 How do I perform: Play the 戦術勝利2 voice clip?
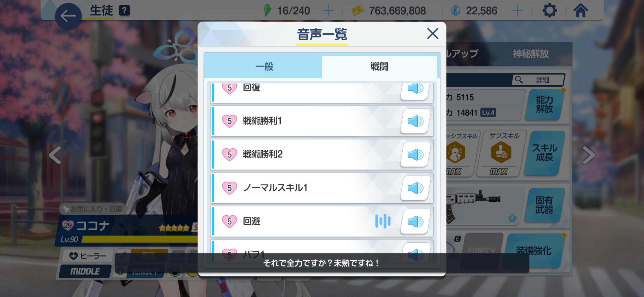click(415, 155)
